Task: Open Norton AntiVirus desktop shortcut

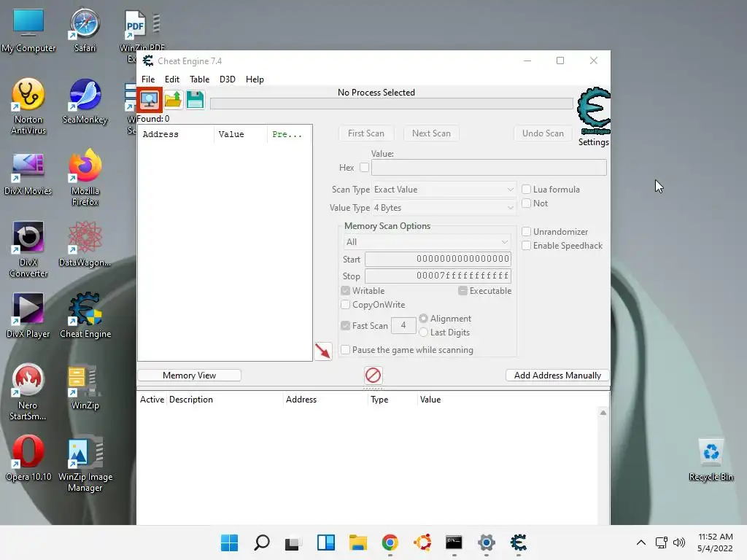Action: [x=28, y=106]
